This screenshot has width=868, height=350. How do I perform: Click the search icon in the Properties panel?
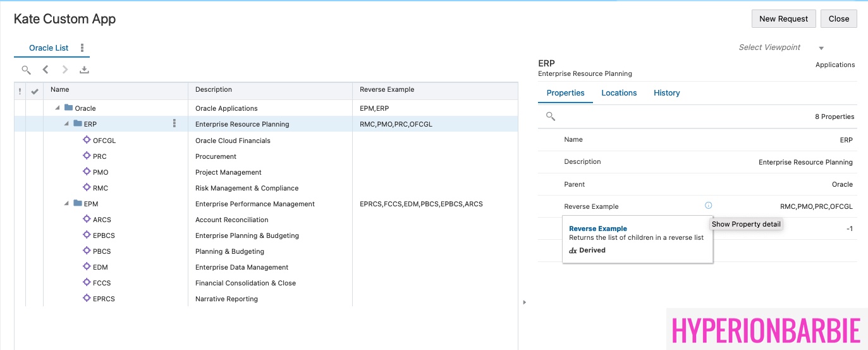click(x=551, y=116)
